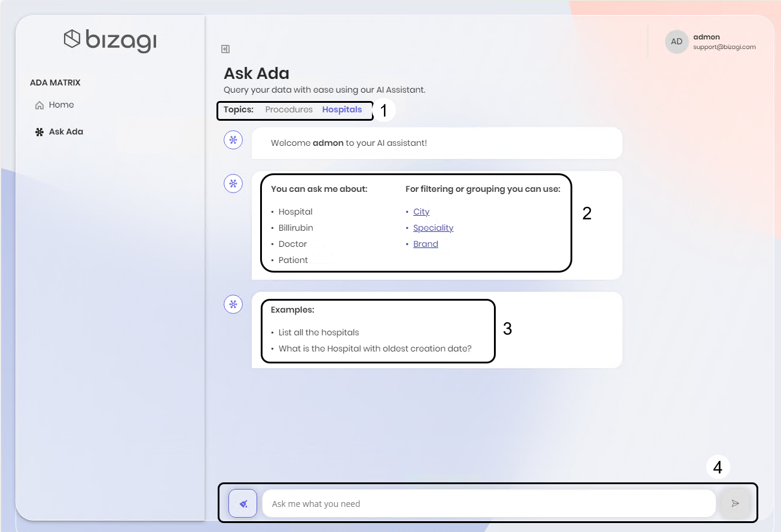Click the Ask Ada snowflake icon
Viewport: 781px width, 532px height.
tap(39, 132)
